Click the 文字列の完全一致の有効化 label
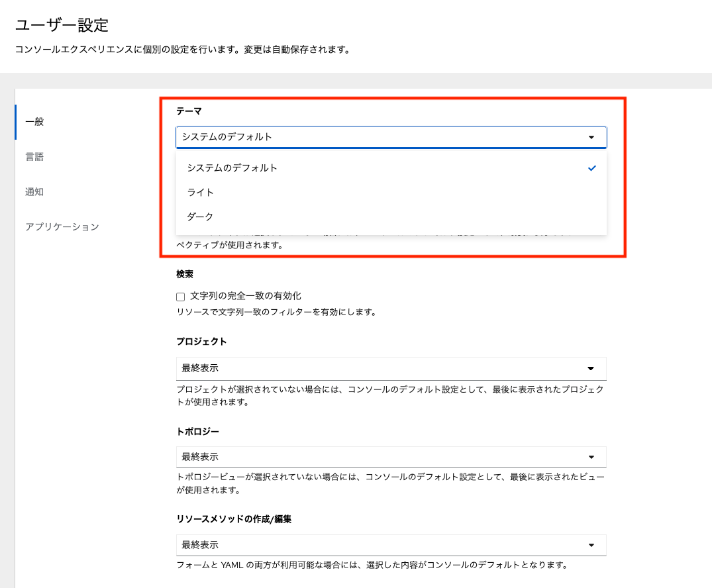The width and height of the screenshot is (712, 588). 246,296
